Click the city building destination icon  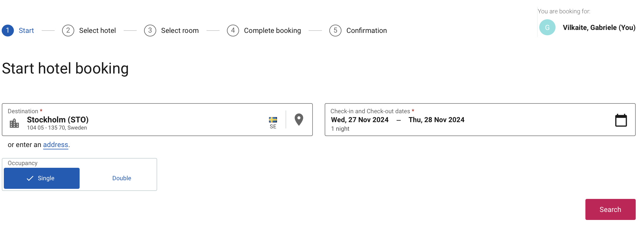point(14,123)
